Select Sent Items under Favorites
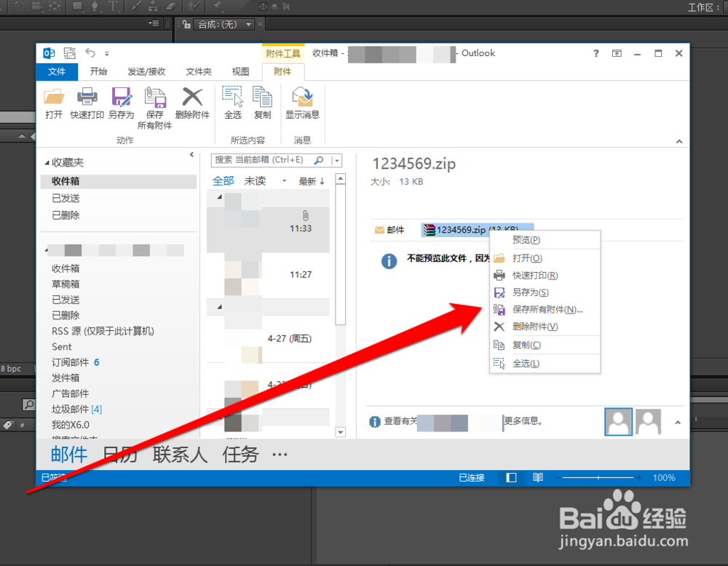Image resolution: width=728 pixels, height=566 pixels. pyautogui.click(x=66, y=199)
